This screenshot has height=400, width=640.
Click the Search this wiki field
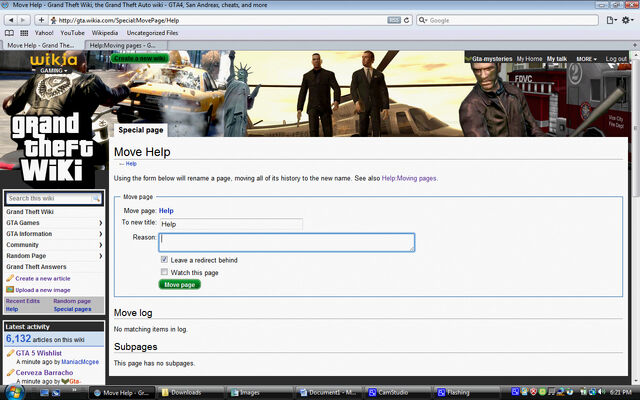pos(49,198)
